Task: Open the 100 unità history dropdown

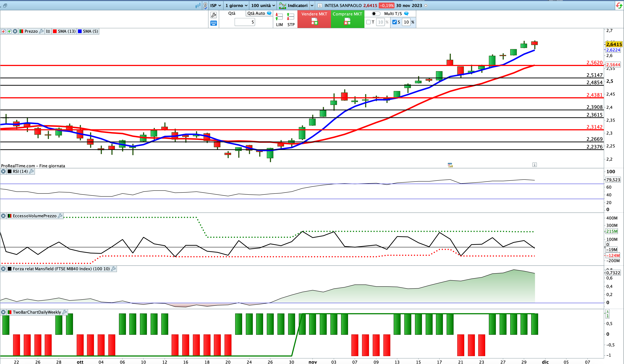Action: click(x=263, y=6)
